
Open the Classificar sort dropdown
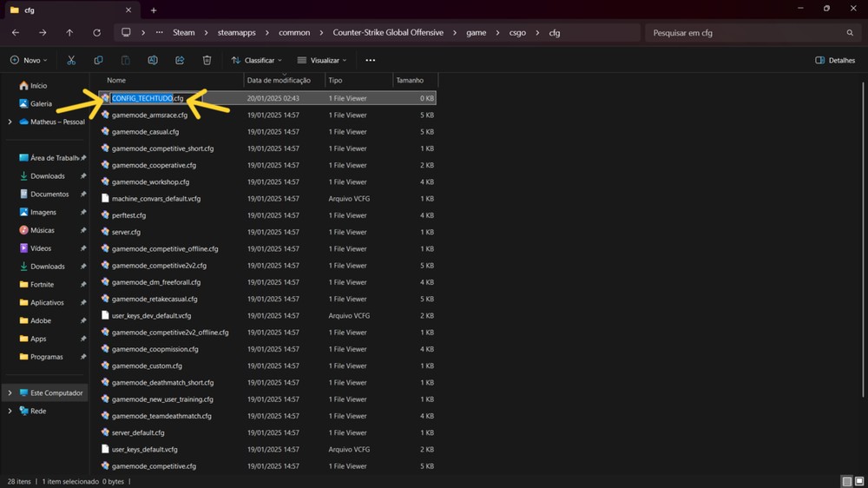[258, 61]
